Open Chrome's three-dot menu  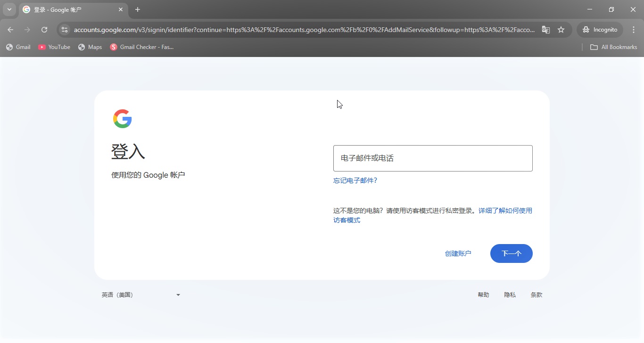coord(634,29)
